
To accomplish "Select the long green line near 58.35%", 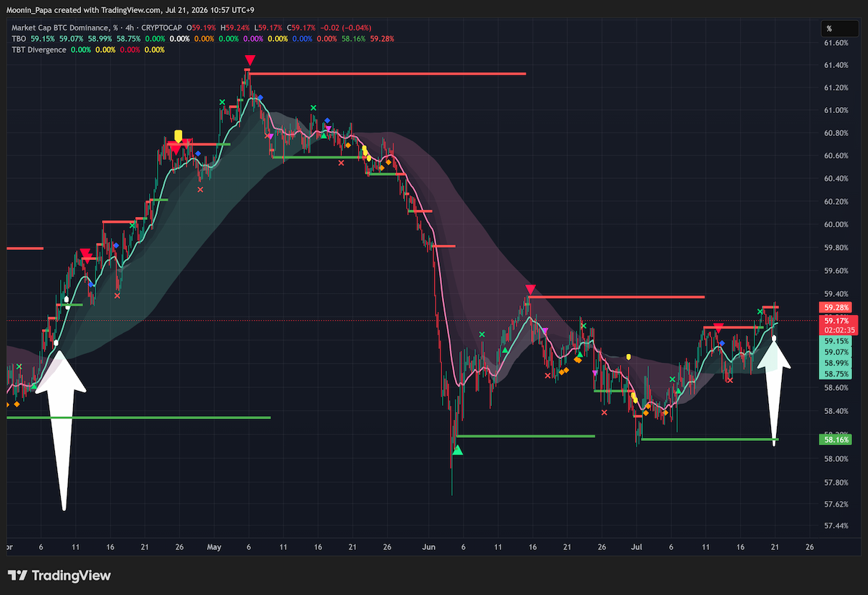I will point(138,418).
